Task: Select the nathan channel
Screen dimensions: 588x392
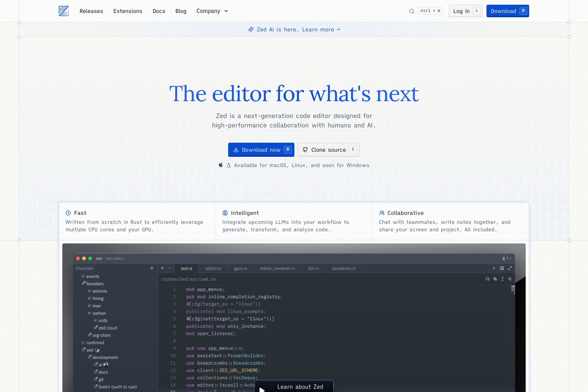Action: point(99,313)
